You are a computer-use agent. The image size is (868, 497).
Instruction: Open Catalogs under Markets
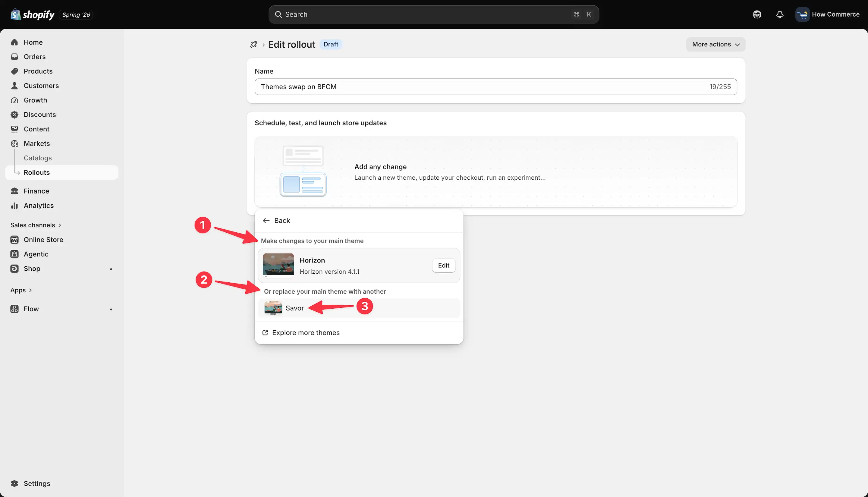(x=62, y=158)
